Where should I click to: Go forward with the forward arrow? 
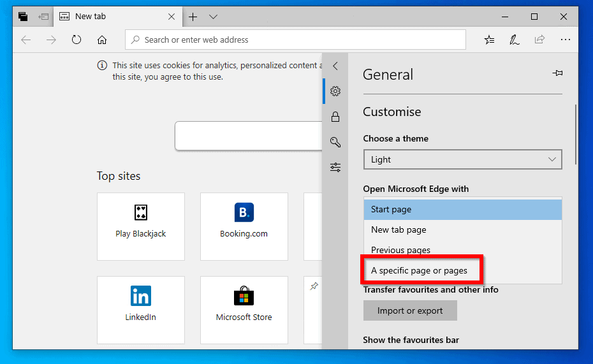(x=51, y=40)
